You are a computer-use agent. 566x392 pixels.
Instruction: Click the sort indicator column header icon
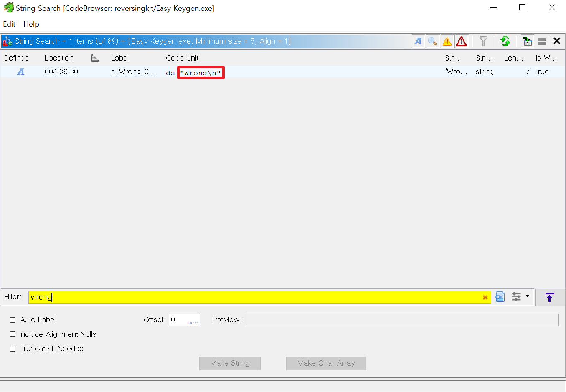[95, 58]
